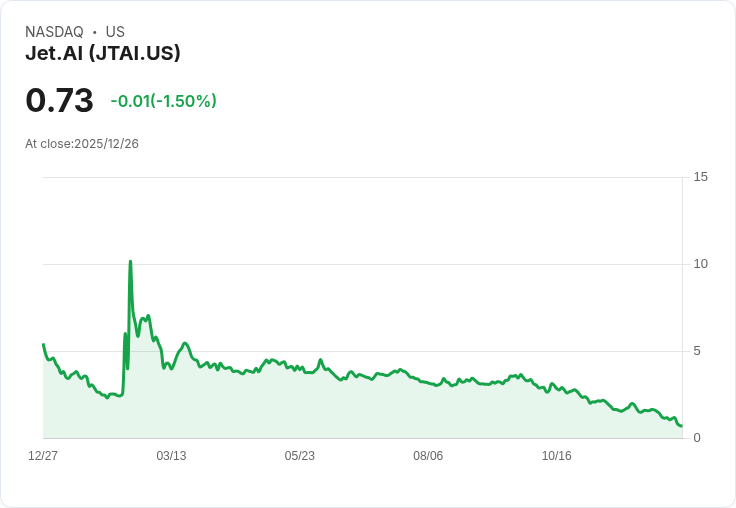Image resolution: width=736 pixels, height=508 pixels.
Task: Click the small chart bump above 05/23
Action: pos(320,360)
